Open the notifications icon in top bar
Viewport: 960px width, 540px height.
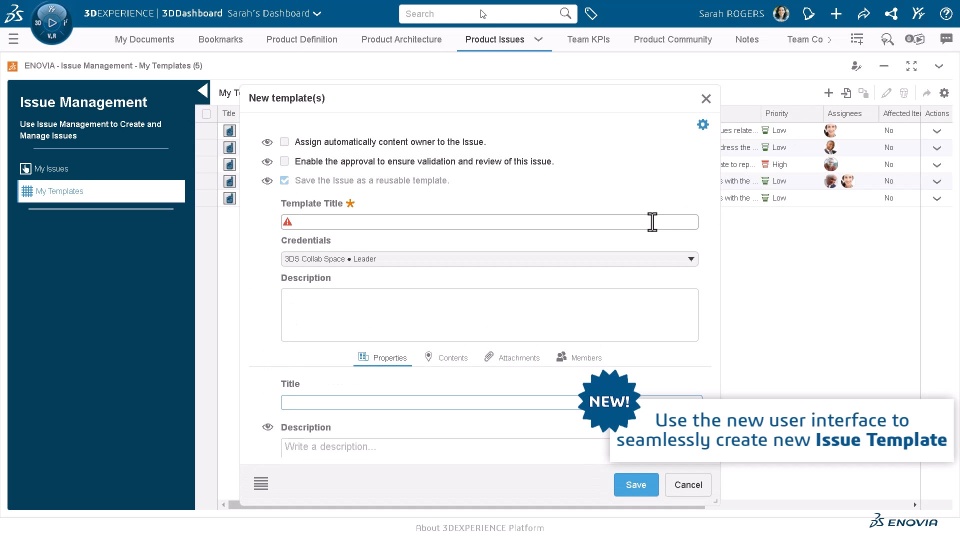pos(808,13)
